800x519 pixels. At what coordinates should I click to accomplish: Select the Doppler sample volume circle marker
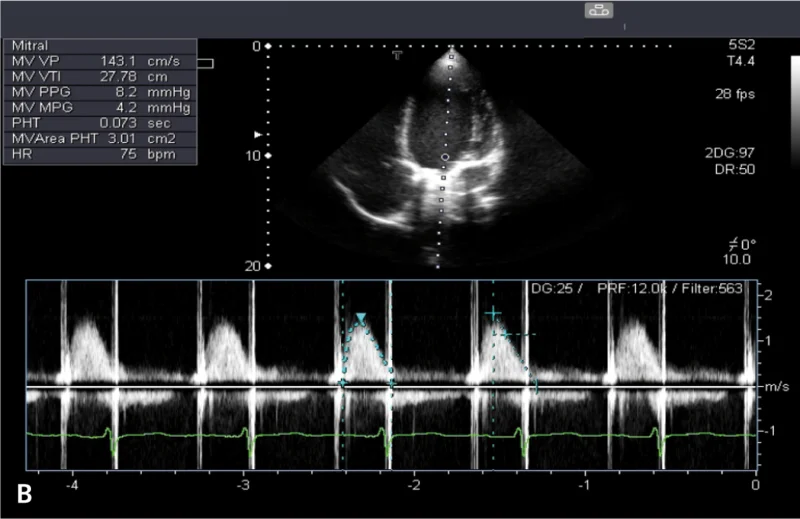(x=445, y=157)
